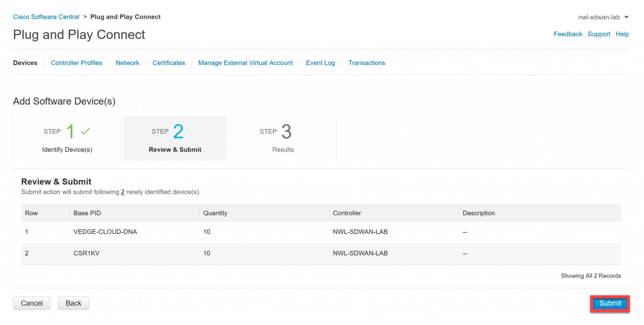644x325 pixels.
Task: Open the Transactions tab
Action: [x=367, y=63]
